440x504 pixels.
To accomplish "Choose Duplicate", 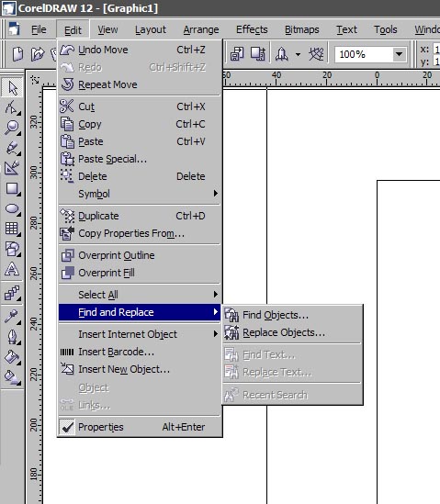I will click(140, 216).
